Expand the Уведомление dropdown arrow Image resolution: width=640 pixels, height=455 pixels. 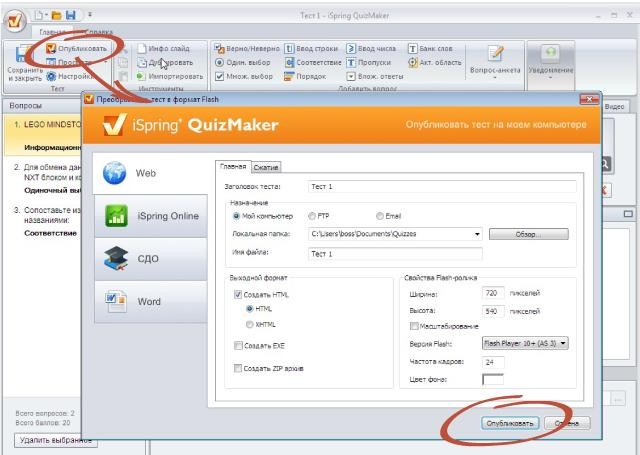[x=551, y=77]
